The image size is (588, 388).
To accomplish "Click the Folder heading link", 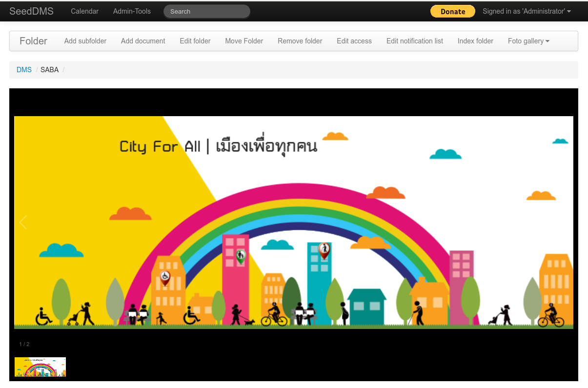I will pos(33,41).
